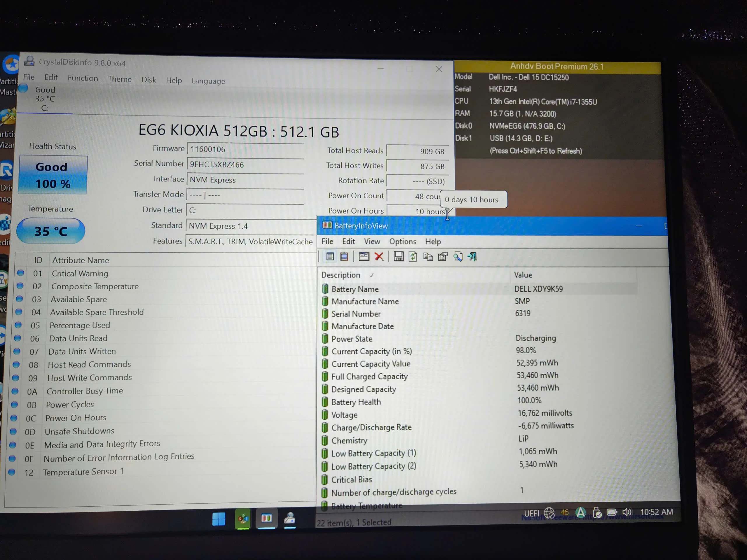The width and height of the screenshot is (747, 560).
Task: Select the BatteryInfoView icon on the taskbar
Action: click(266, 518)
